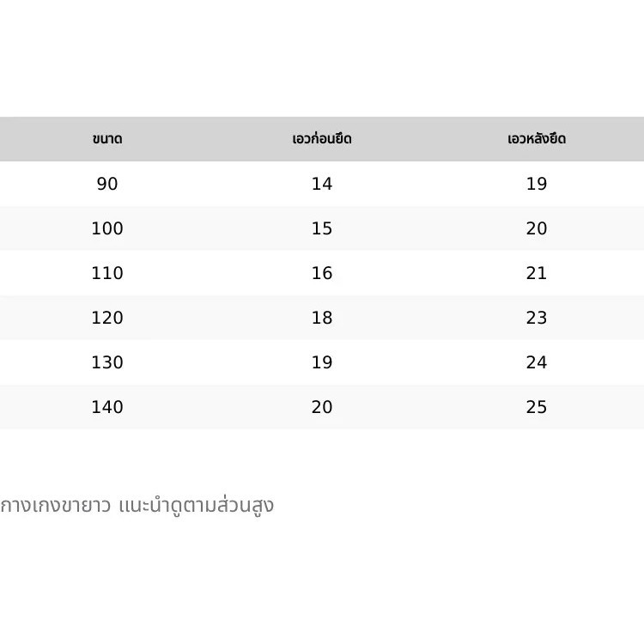Click waist value 14 before stretch
This screenshot has width=644, height=644.
pyautogui.click(x=322, y=184)
